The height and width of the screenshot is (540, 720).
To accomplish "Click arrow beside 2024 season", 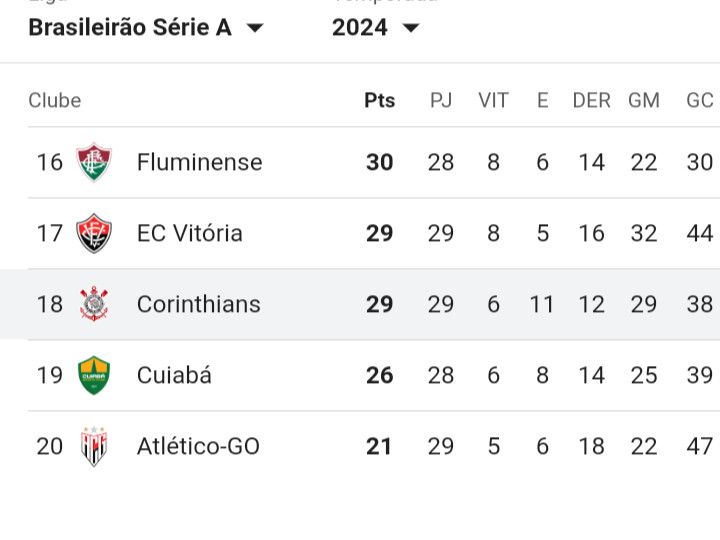I will coord(411,28).
